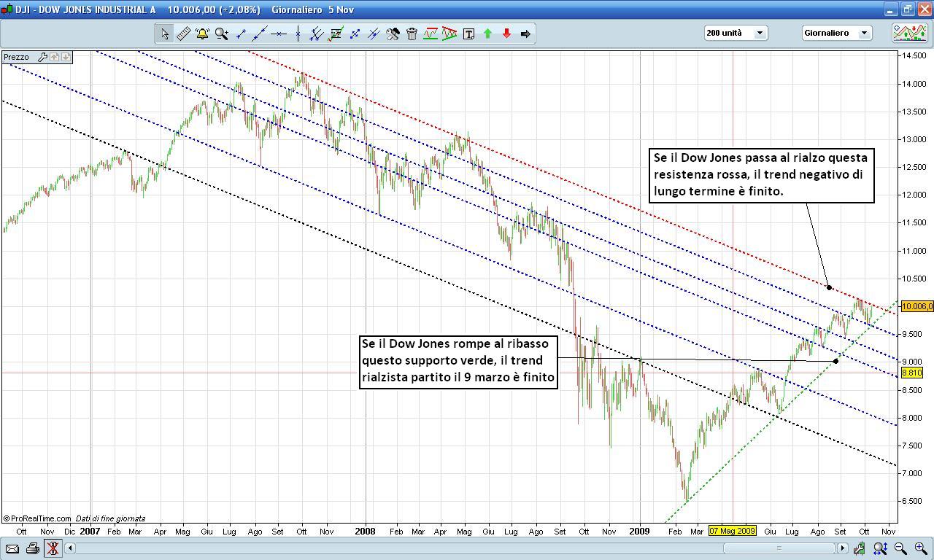Screen dimensions: 934x560
Task: Open the indicators chart icon top right
Action: [910, 33]
